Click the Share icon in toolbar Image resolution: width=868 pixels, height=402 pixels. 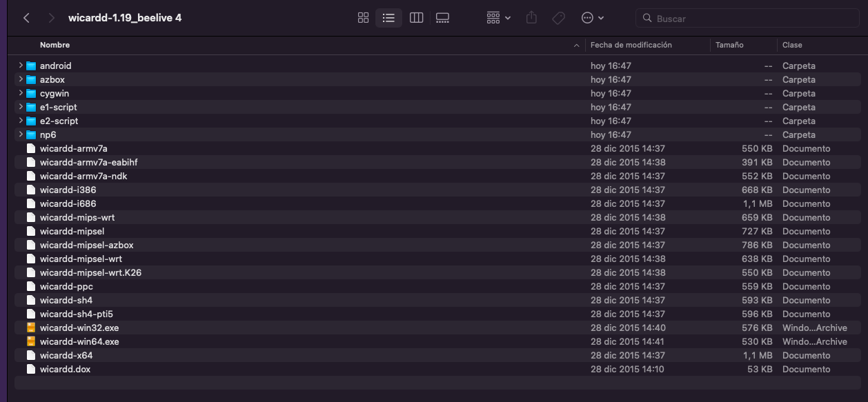[531, 18]
